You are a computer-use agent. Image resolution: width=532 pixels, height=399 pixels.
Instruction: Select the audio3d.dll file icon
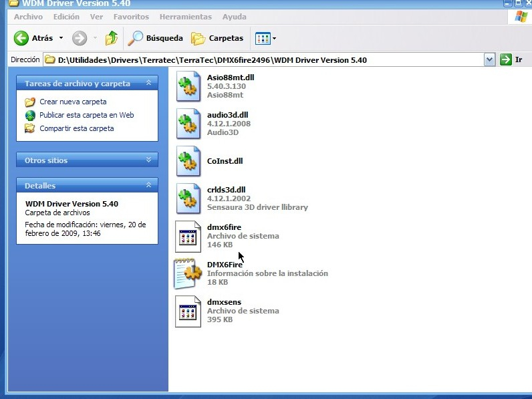click(188, 124)
